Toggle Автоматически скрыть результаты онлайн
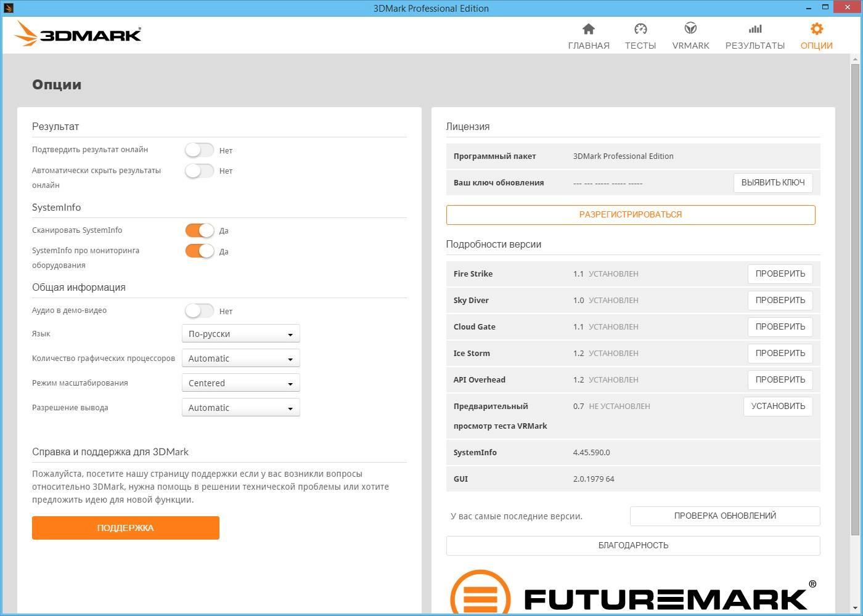Viewport: 863px width, 616px height. click(199, 171)
